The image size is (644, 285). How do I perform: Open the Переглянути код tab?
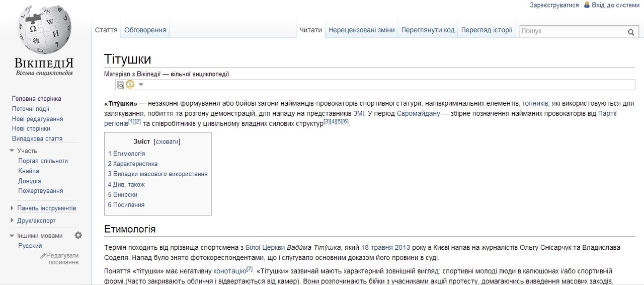pyautogui.click(x=428, y=30)
